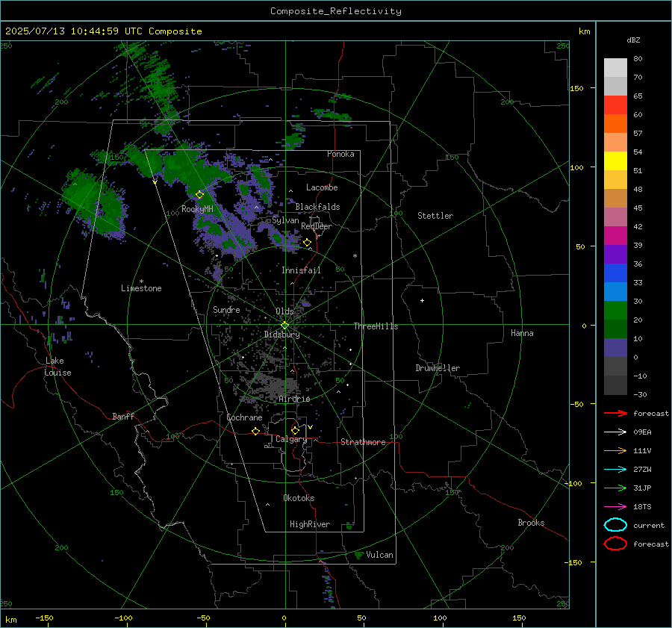Screen dimensions: 672x628
Task: Click the Lacombe city label
Action: click(322, 187)
